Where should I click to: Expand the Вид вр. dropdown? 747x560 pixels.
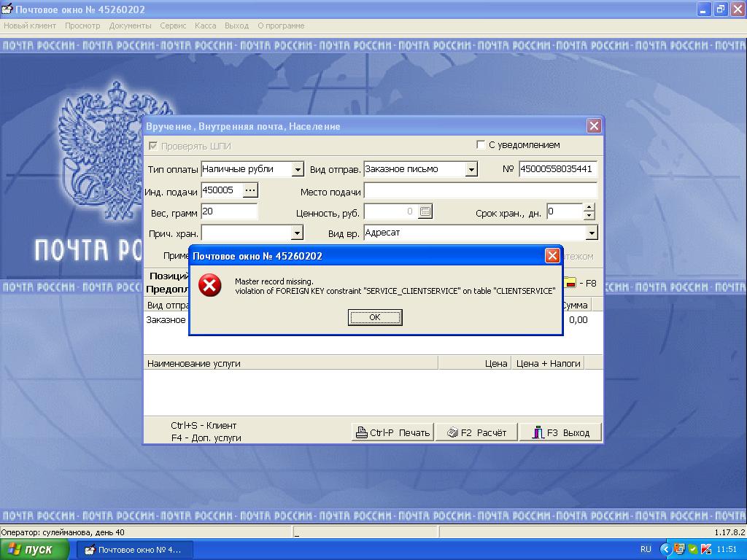point(591,233)
